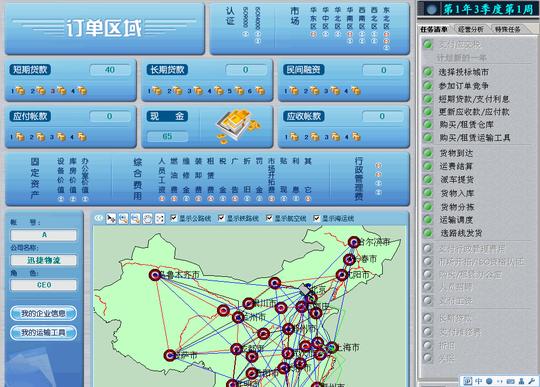This screenshot has height=387, width=540.
Task: Click the 角色 field showing CEO
Action: click(x=44, y=285)
